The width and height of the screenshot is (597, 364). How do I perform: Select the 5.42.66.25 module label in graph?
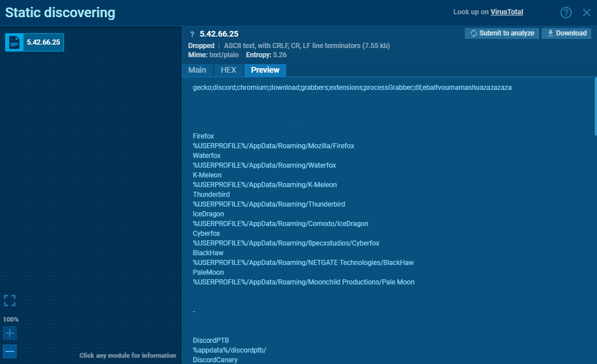pos(44,42)
